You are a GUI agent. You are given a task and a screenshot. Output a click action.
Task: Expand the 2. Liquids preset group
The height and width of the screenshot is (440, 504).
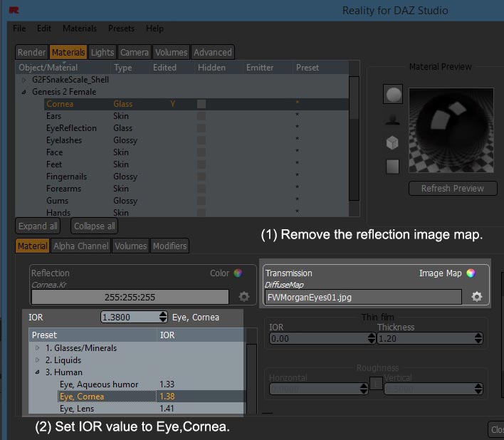point(37,360)
